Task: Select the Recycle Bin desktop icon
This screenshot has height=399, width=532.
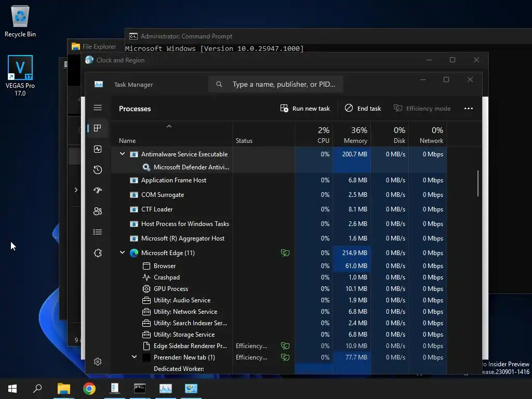Action: (20, 21)
